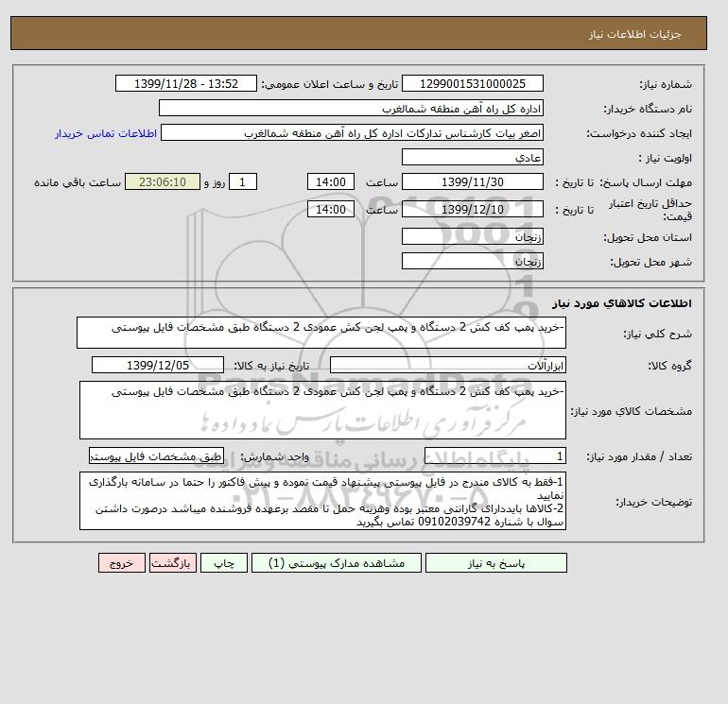Screen dimensions: 728x704
Task: Click the goods group field ابزارآلات
Action: 447,365
